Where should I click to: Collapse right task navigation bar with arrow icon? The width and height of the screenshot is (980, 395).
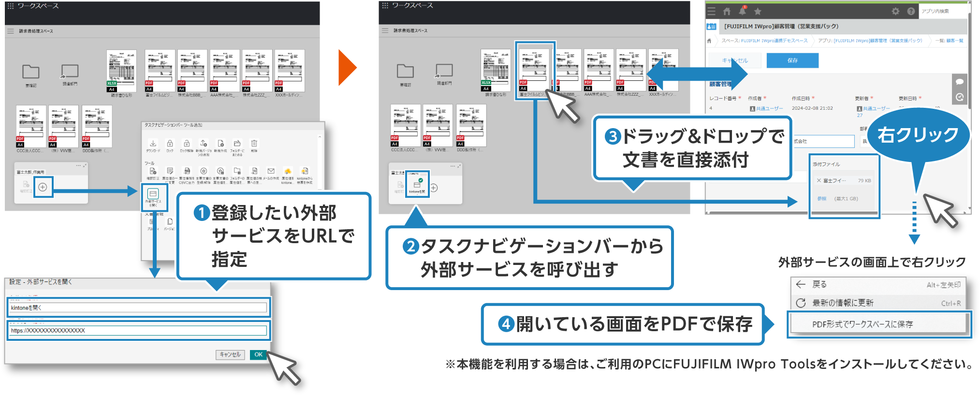click(x=459, y=166)
